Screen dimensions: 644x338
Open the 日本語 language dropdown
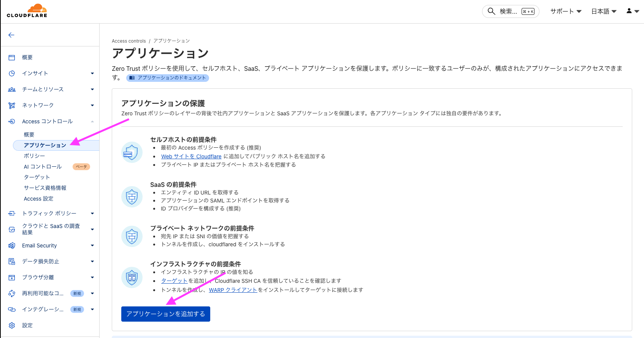click(x=604, y=11)
